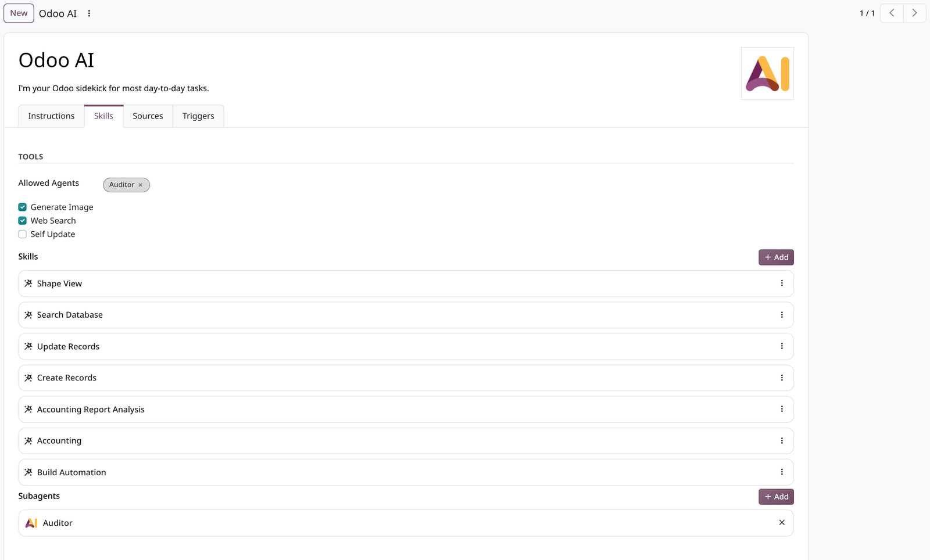Go to the next record arrow
930x560 pixels.
click(x=914, y=13)
